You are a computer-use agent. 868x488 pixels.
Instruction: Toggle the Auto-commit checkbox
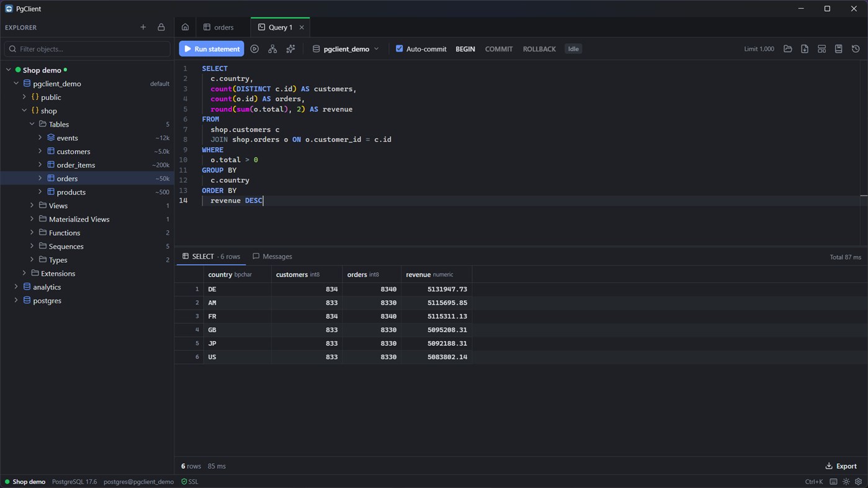click(x=400, y=48)
